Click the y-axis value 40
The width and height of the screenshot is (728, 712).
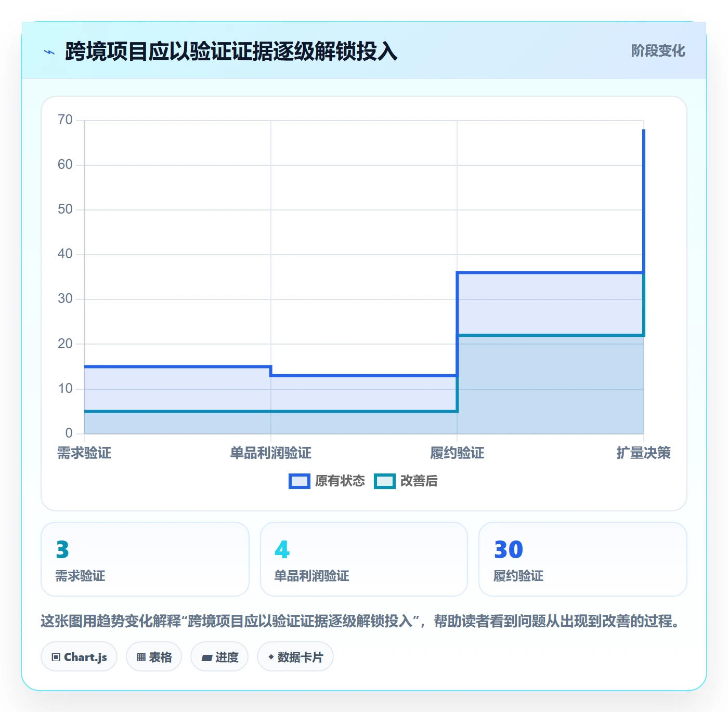(65, 254)
